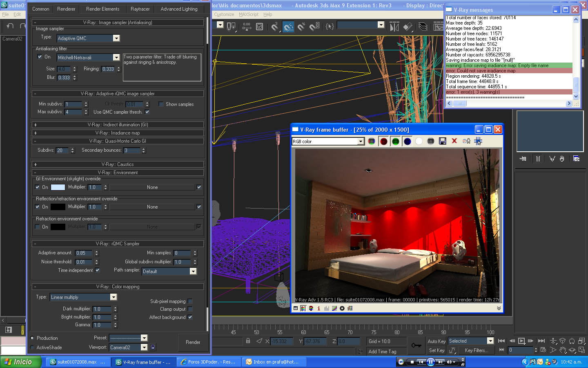
Task: Switch to the Render Elements tab
Action: click(x=103, y=9)
